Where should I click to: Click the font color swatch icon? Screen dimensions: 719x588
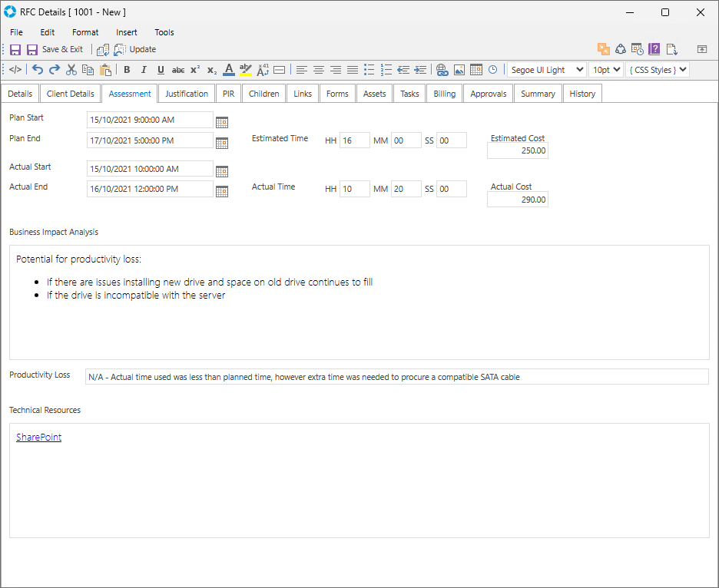point(228,70)
